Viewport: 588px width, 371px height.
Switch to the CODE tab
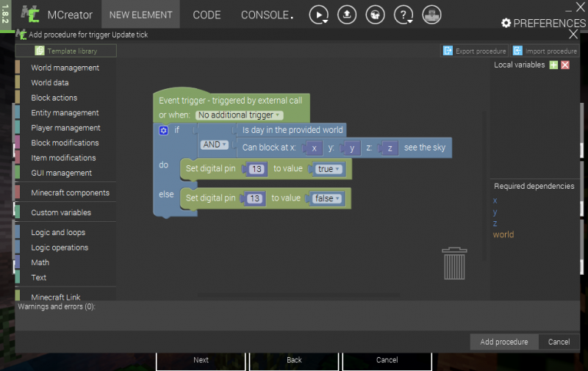(x=207, y=15)
